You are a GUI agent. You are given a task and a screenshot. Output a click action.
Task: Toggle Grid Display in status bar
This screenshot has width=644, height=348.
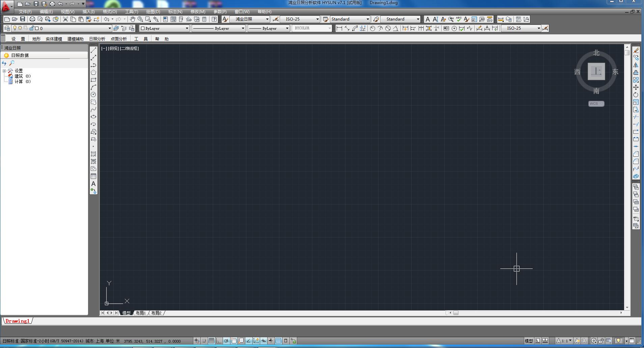click(212, 341)
